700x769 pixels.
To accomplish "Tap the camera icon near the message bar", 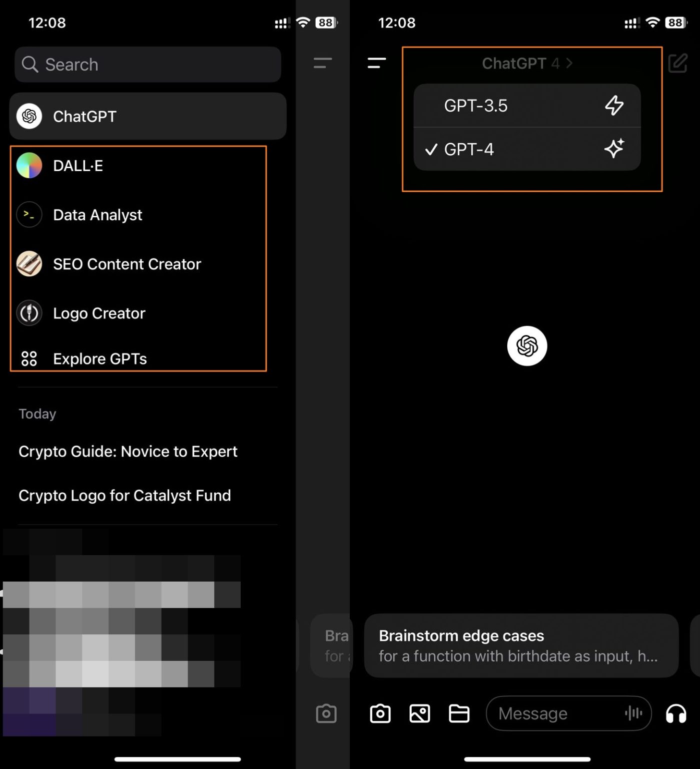I will click(380, 713).
